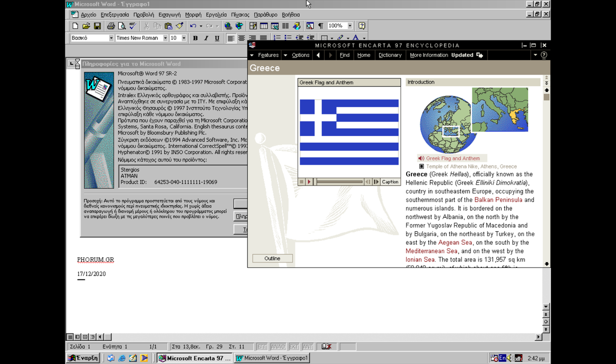The width and height of the screenshot is (616, 364).
Task: Undo the last action
Action: [193, 26]
